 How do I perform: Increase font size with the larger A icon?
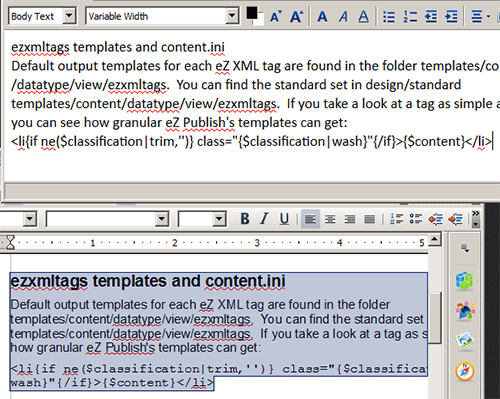[x=296, y=16]
